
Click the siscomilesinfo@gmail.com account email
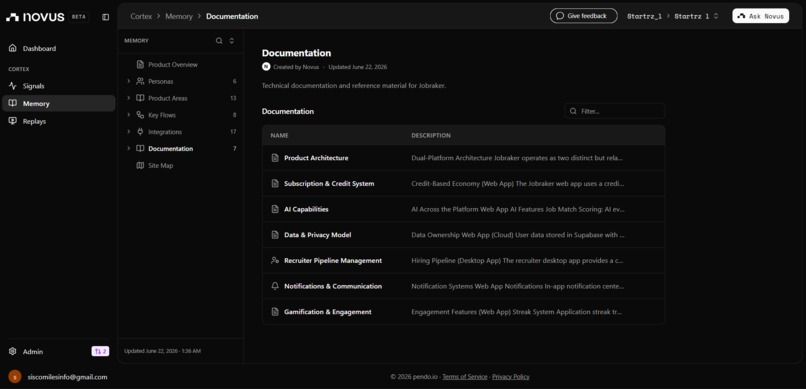coord(67,377)
